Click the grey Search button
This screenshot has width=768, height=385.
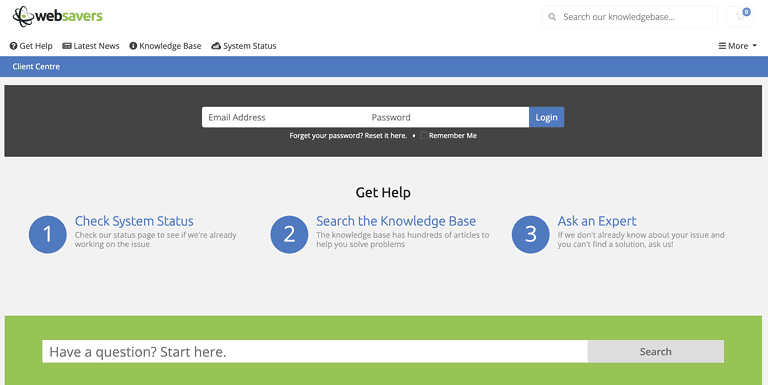point(655,352)
